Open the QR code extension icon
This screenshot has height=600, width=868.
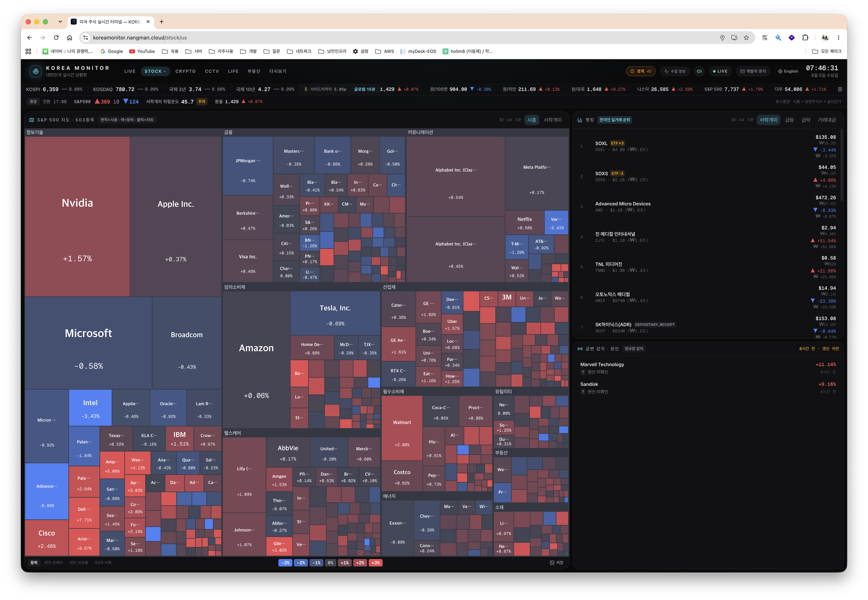pyautogui.click(x=765, y=38)
